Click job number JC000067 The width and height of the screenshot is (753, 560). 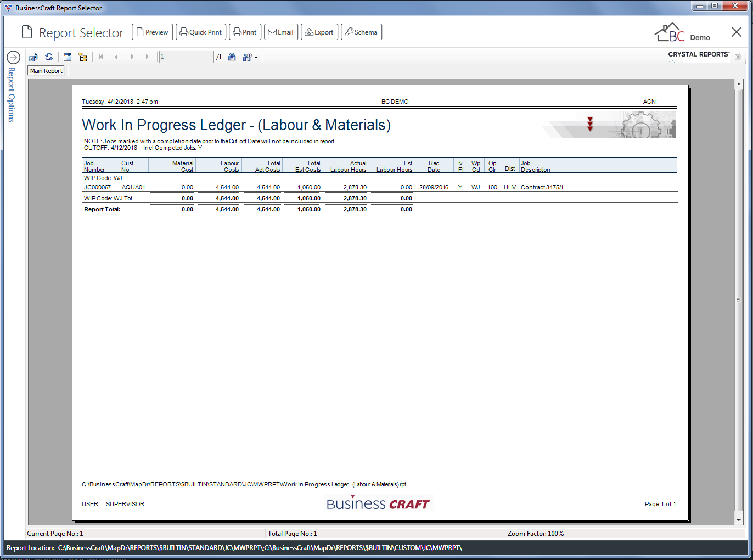pos(97,187)
